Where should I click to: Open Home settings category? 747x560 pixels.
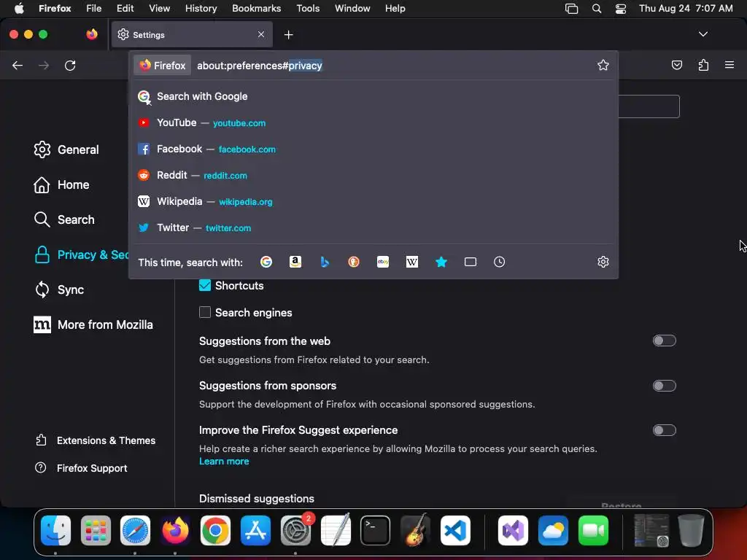[x=62, y=184]
